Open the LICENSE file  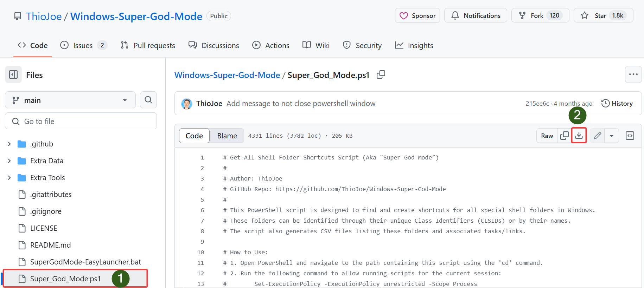pos(44,228)
